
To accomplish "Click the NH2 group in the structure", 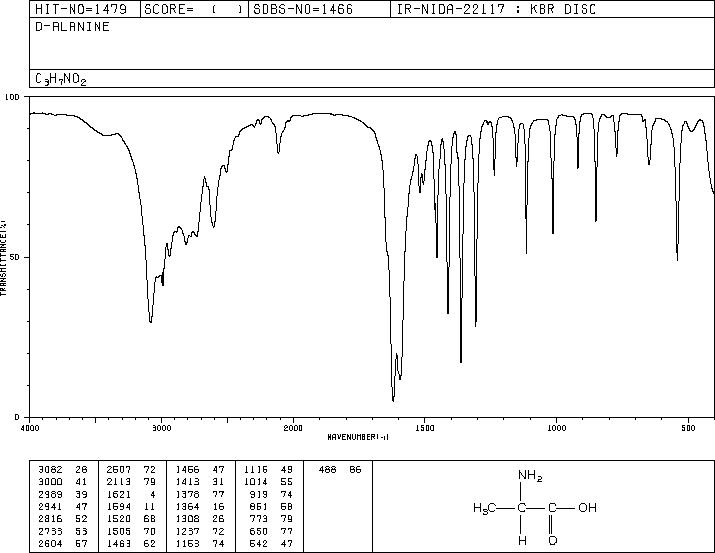I will [x=530, y=475].
